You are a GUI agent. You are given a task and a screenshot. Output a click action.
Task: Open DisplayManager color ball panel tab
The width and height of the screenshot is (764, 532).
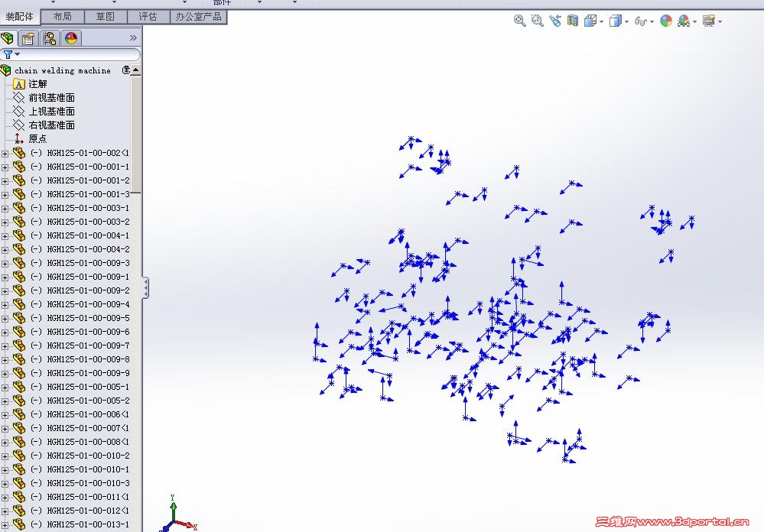click(x=70, y=38)
